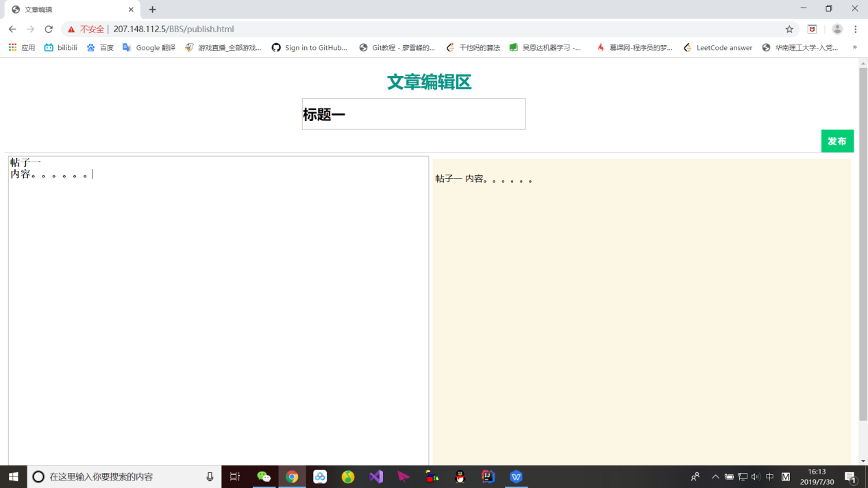The image size is (868, 488).
Task: Open Visual Studio from the taskbar
Action: click(x=376, y=476)
